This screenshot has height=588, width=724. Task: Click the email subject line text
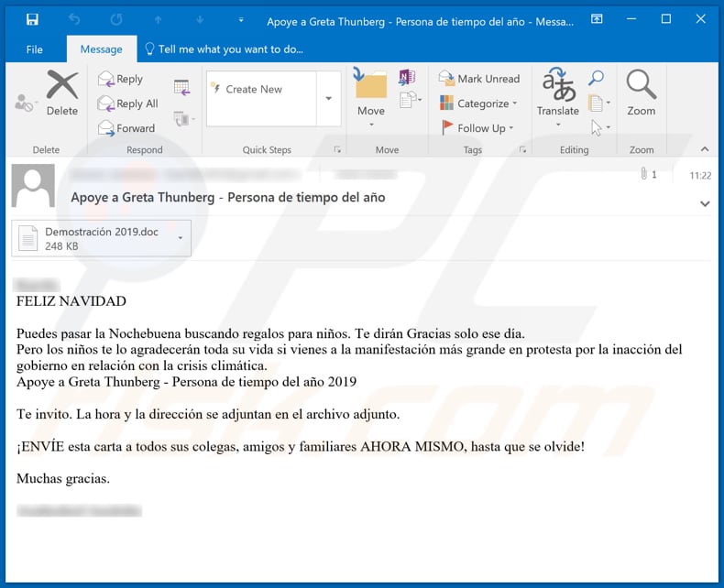pos(227,198)
